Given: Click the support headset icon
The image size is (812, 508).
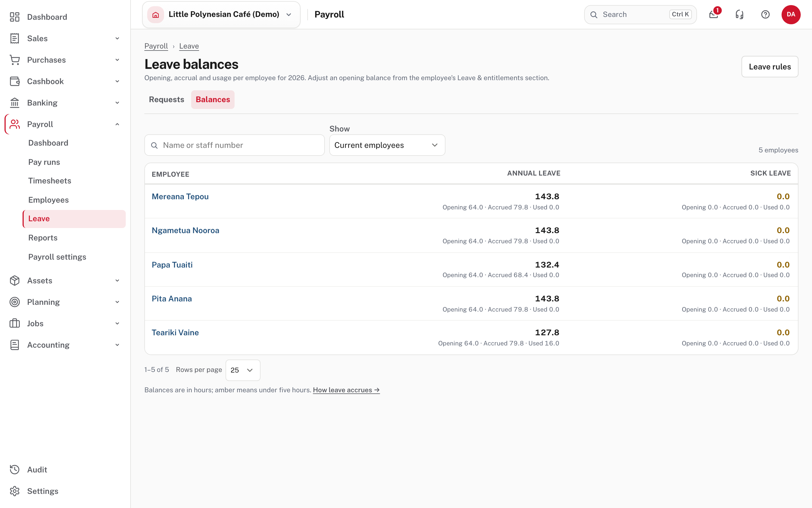Looking at the screenshot, I should tap(740, 14).
